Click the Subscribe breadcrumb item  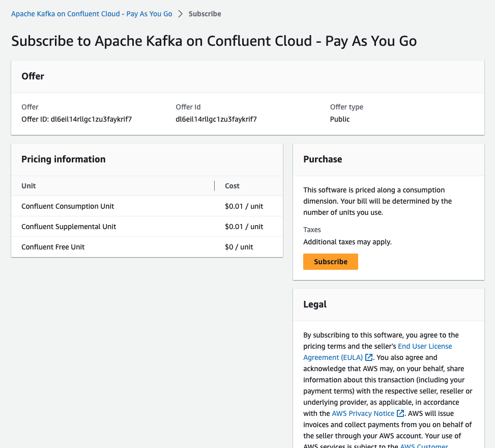pos(205,14)
